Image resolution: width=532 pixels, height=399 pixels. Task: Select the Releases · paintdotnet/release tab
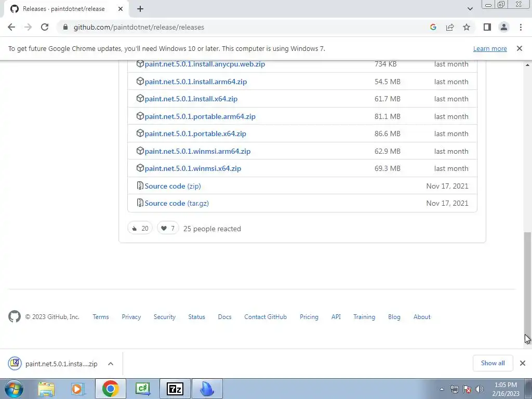click(x=66, y=9)
